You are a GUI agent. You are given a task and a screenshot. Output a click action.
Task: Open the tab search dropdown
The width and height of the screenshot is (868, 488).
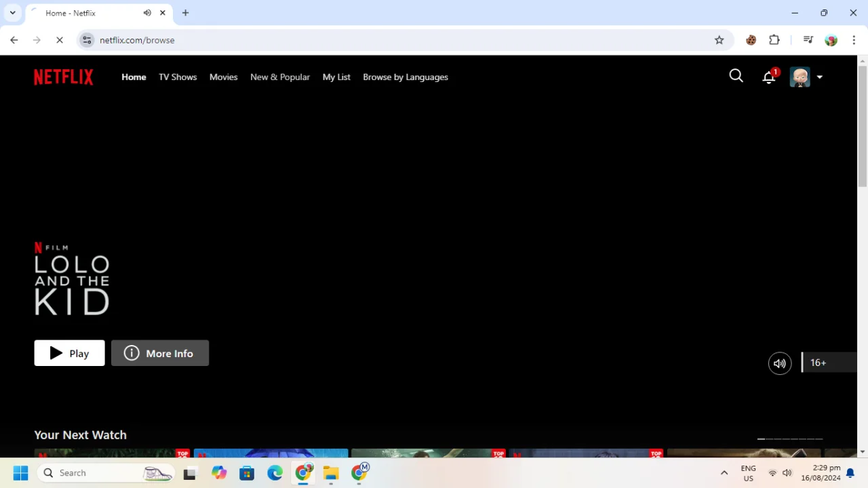tap(12, 13)
